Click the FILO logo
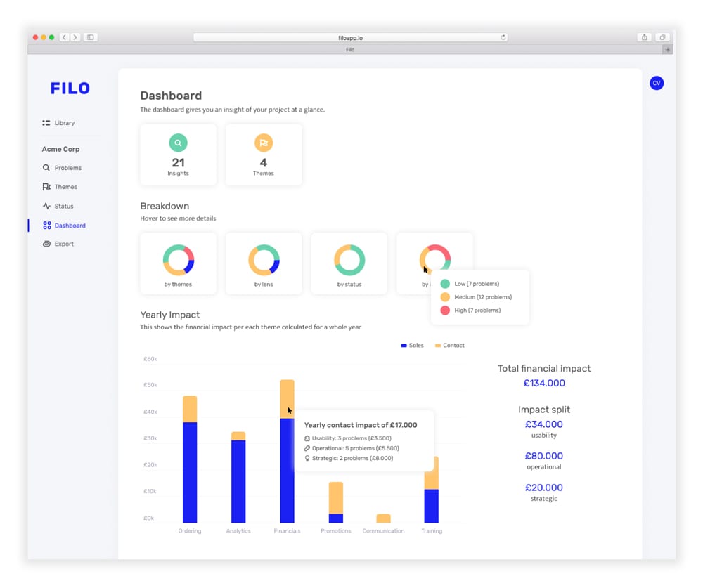This screenshot has width=703, height=588. coord(70,89)
